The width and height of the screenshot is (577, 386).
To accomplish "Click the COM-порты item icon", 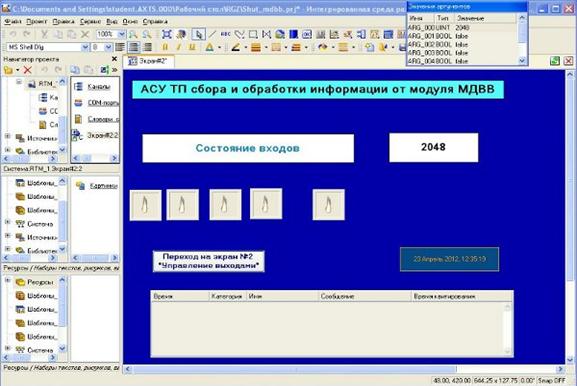I will point(78,103).
